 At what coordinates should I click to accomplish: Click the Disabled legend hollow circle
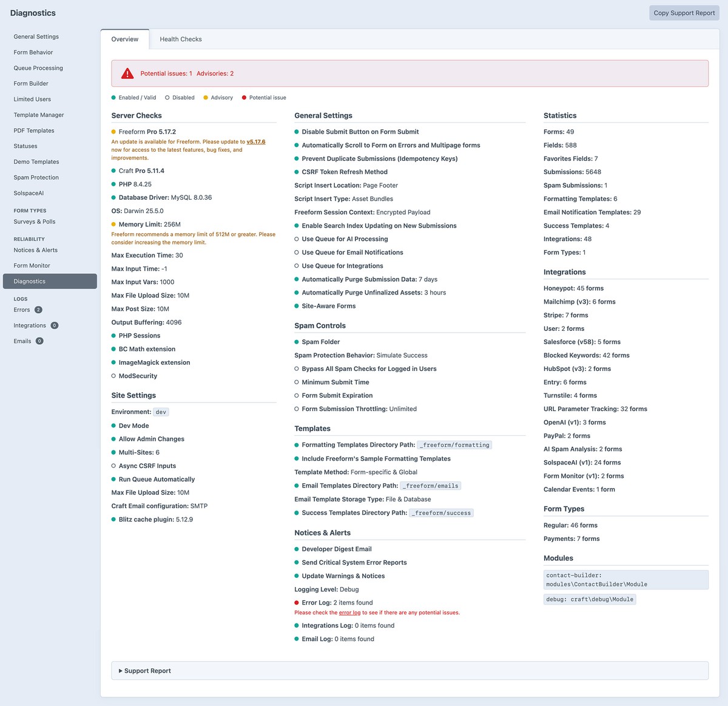167,97
